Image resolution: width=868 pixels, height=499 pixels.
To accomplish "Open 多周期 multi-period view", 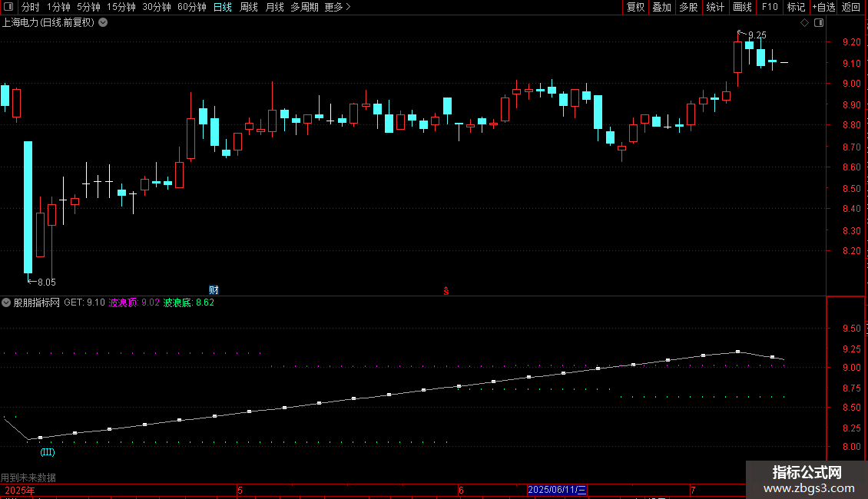I will [x=304, y=7].
